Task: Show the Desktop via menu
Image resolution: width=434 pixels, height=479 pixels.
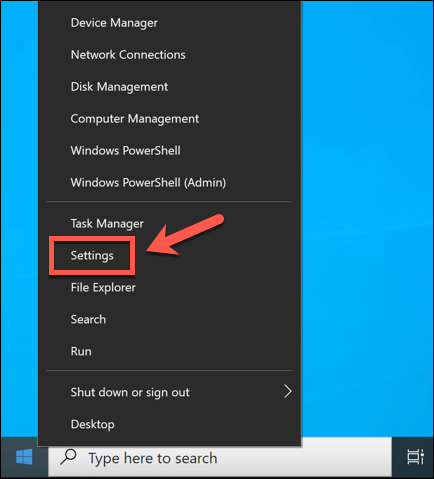Action: pyautogui.click(x=93, y=424)
